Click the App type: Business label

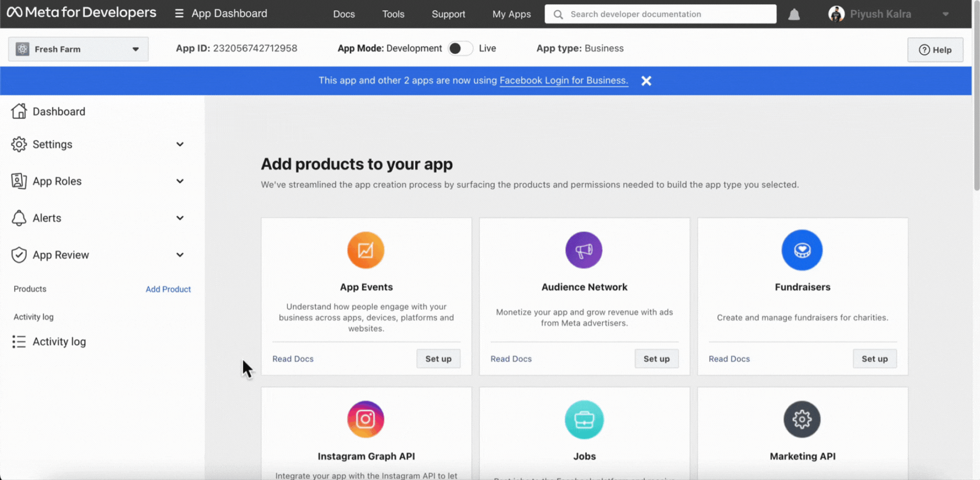580,48
